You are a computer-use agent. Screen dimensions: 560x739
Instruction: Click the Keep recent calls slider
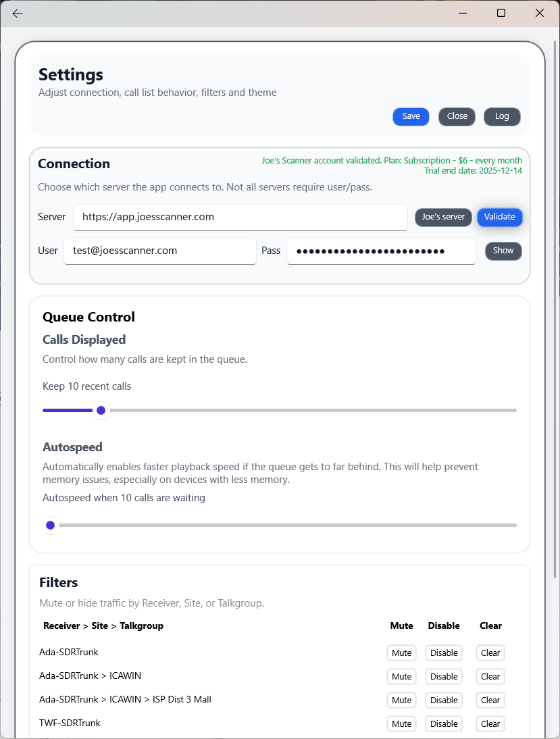click(101, 410)
